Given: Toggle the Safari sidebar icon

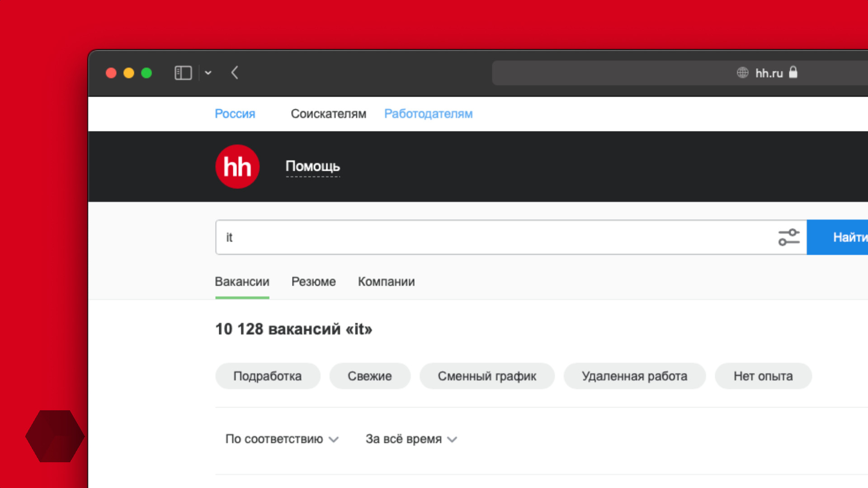Looking at the screenshot, I should click(x=183, y=73).
